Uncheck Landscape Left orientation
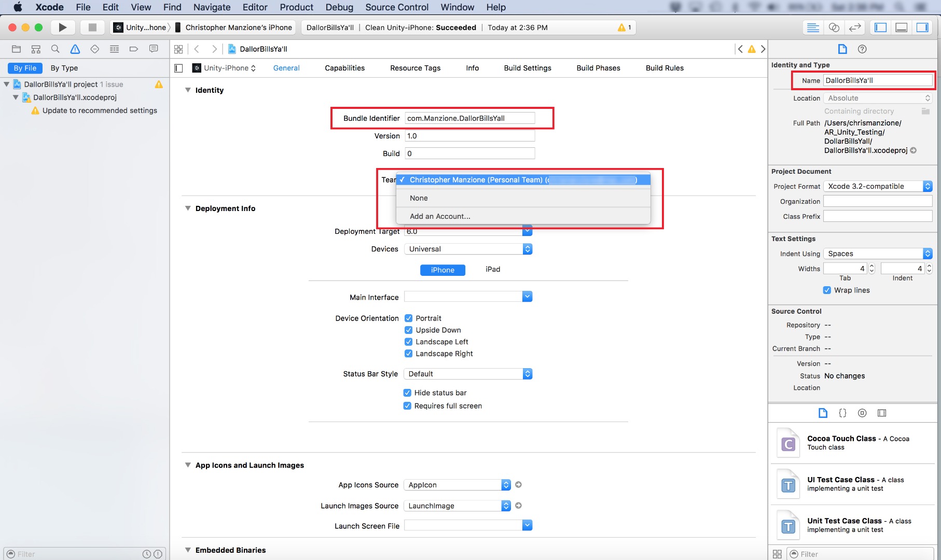Image resolution: width=941 pixels, height=560 pixels. [x=408, y=342]
